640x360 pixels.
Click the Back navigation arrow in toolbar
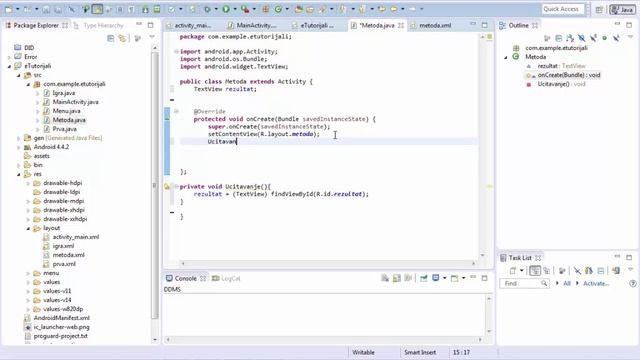(x=394, y=9)
